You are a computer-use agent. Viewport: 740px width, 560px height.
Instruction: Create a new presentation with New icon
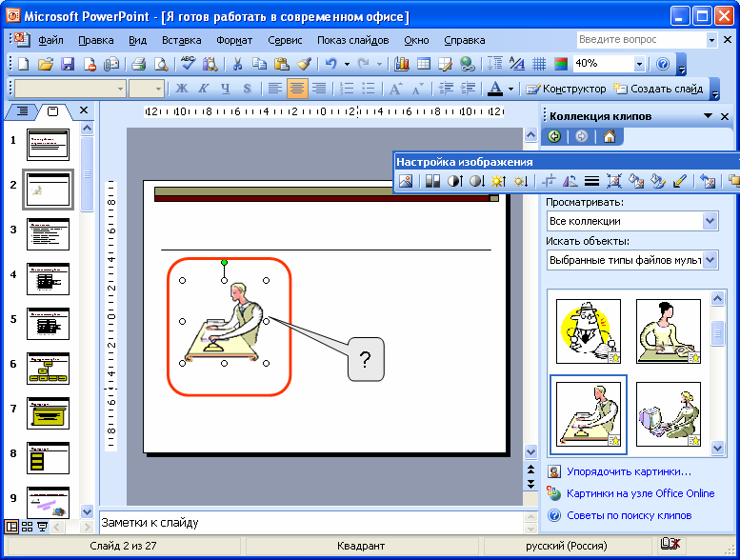pos(23,64)
